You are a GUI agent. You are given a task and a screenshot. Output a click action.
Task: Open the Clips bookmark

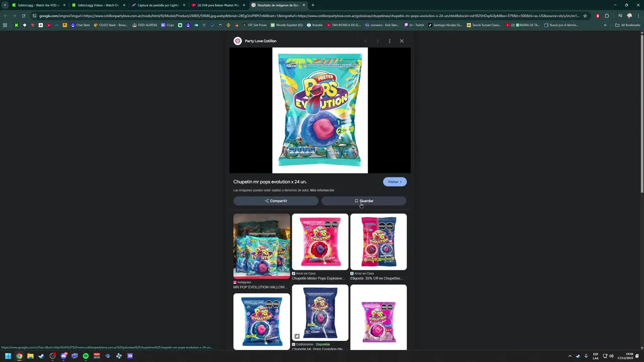click(x=168, y=25)
